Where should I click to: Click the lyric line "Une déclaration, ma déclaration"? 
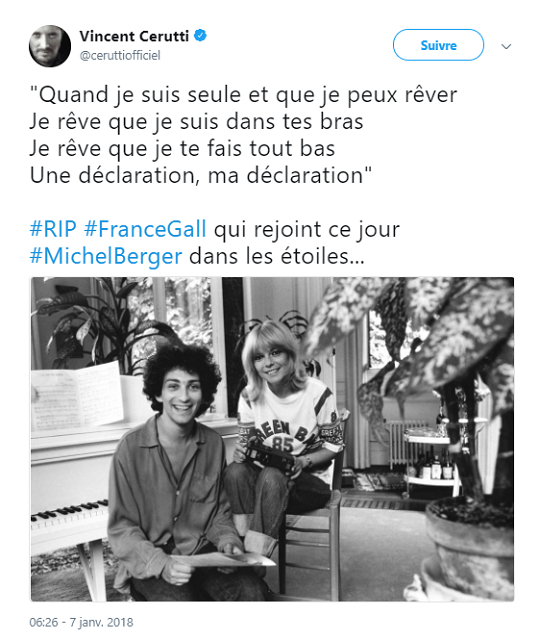201,176
